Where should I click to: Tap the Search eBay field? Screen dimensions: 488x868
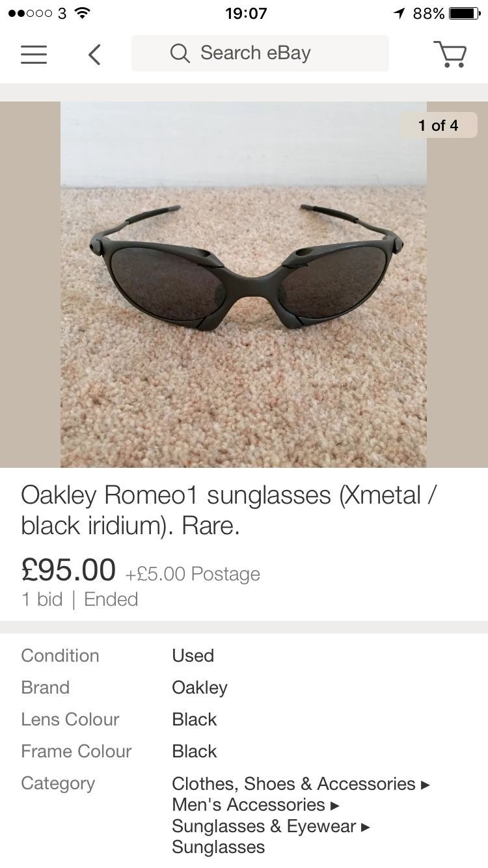(260, 53)
